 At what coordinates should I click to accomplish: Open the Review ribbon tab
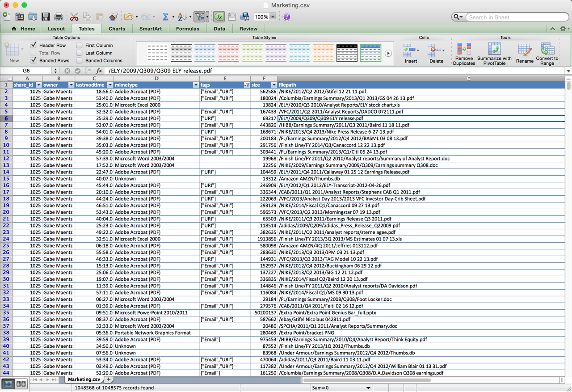(x=248, y=29)
